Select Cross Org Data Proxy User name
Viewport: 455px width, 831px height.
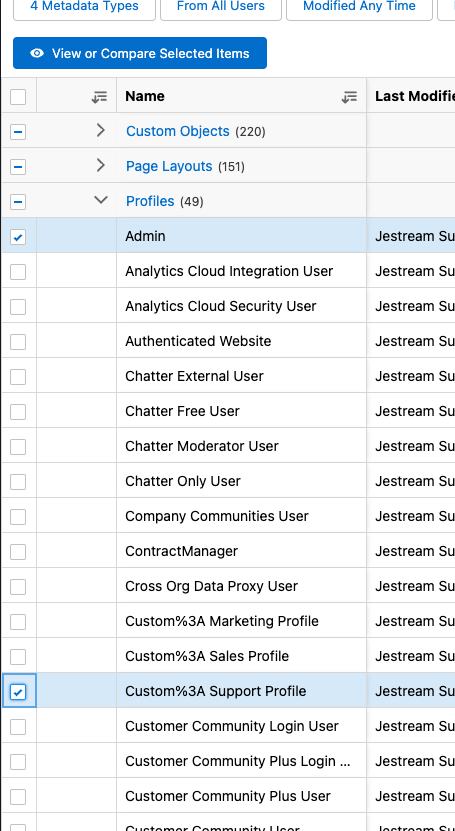(211, 586)
